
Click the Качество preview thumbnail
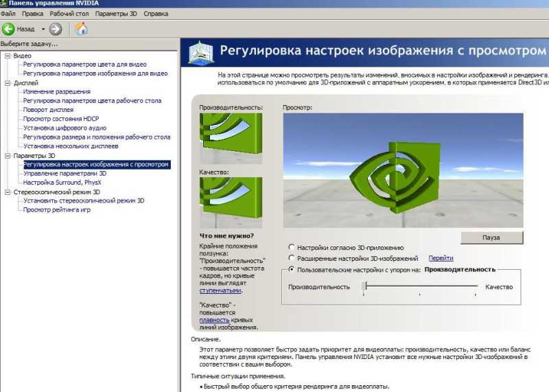coord(231,203)
